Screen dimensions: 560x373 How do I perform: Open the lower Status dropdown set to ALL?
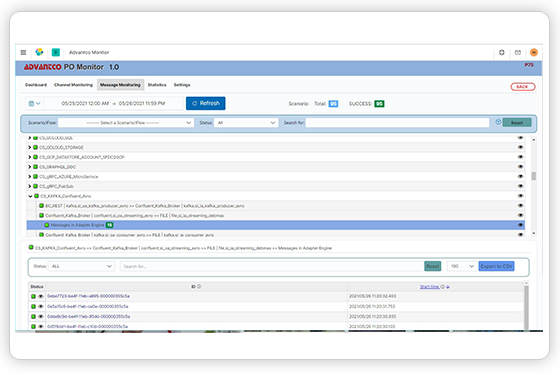[81, 266]
